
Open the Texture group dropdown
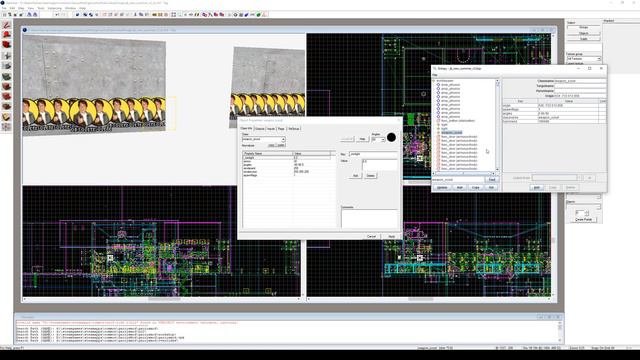584,59
